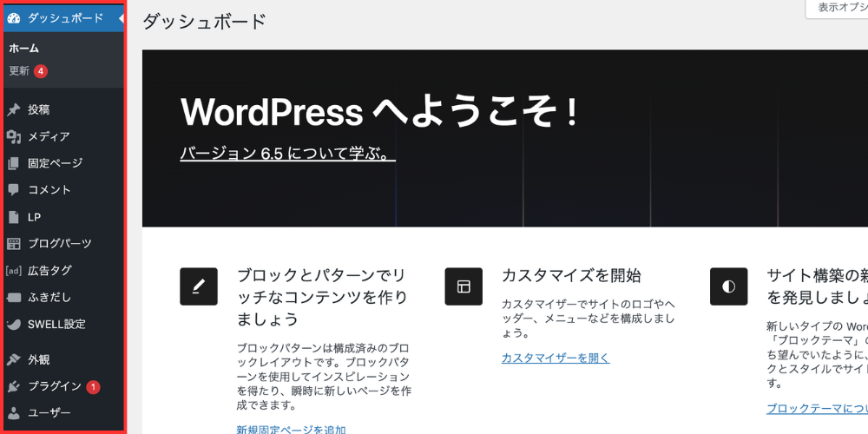Screen dimensions: 868x434
Task: Click the Users person icon
Action: pyautogui.click(x=14, y=413)
